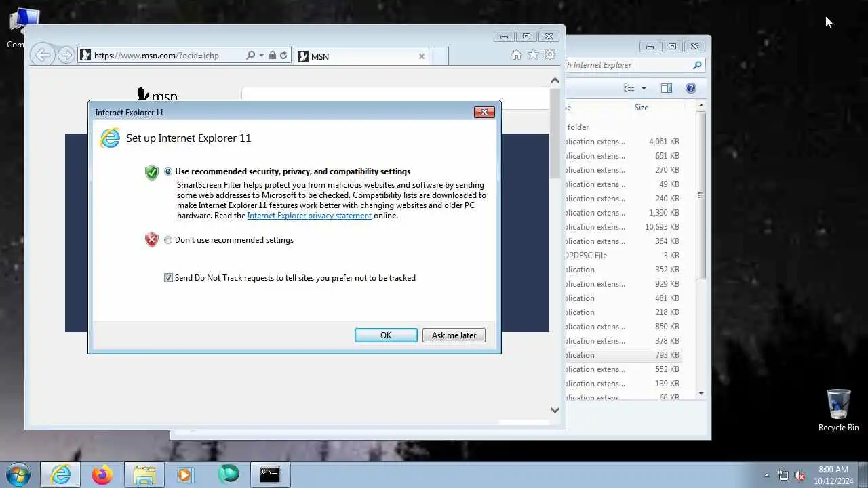The image size is (868, 488).
Task: Open the Command Prompt taskbar icon
Action: coord(270,474)
